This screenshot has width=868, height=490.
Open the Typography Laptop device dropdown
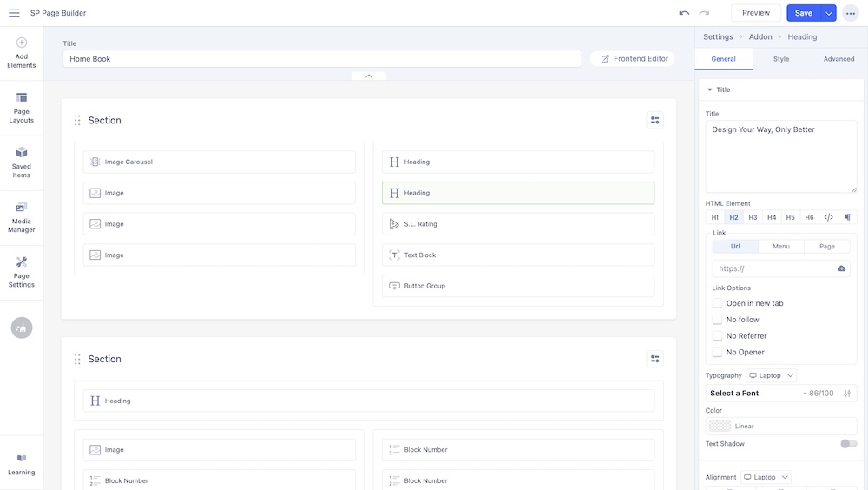(771, 375)
